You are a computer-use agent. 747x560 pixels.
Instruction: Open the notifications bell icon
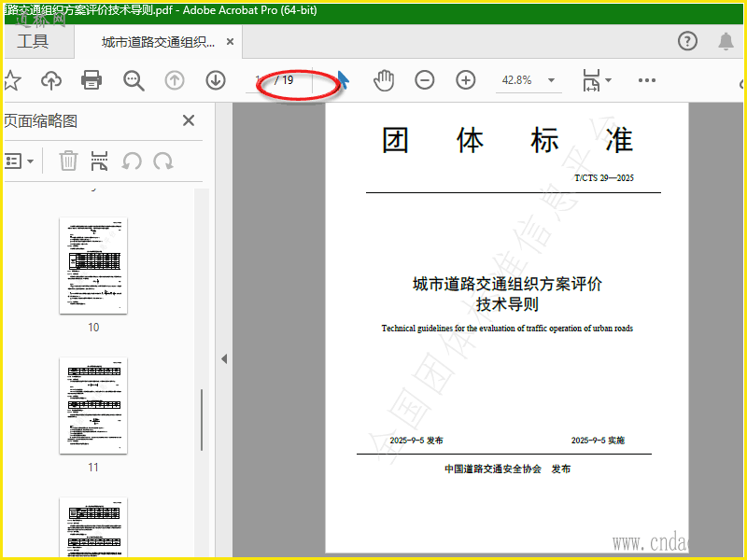[x=726, y=41]
